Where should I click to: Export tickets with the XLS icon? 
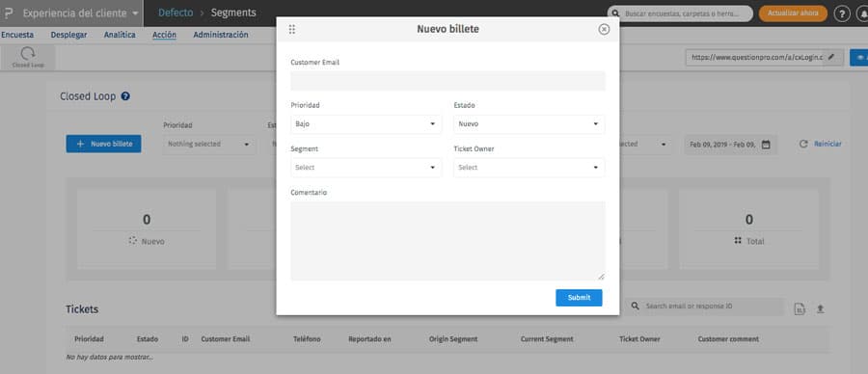(800, 309)
